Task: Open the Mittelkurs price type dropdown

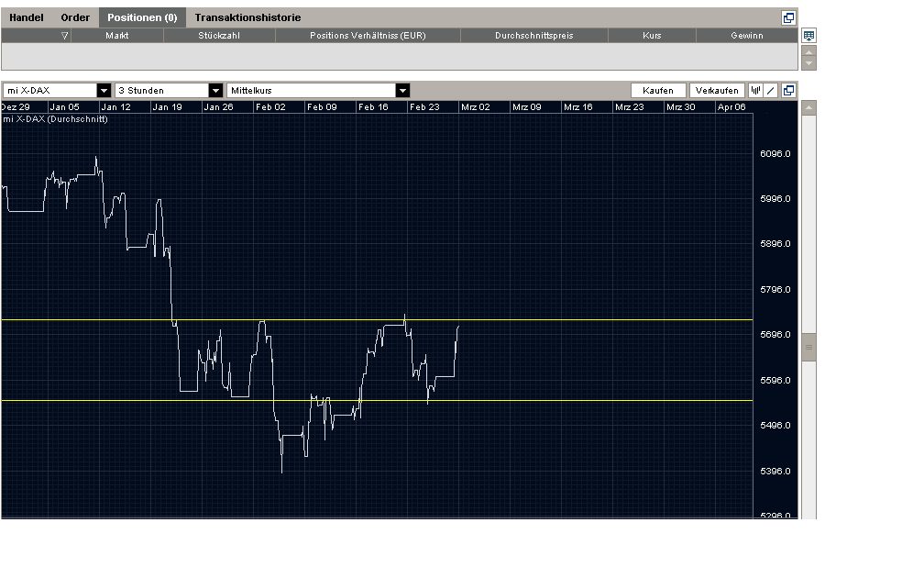Action: tap(401, 90)
